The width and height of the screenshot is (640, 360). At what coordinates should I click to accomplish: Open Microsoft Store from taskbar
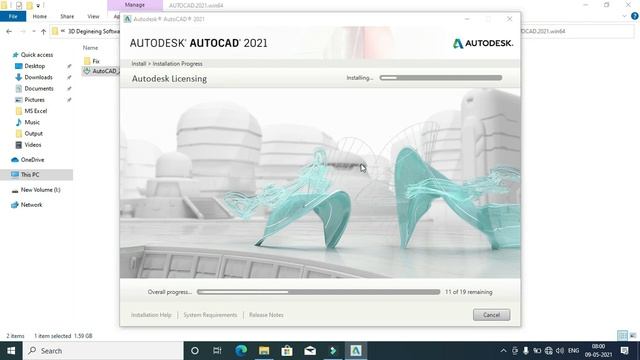pos(287,351)
